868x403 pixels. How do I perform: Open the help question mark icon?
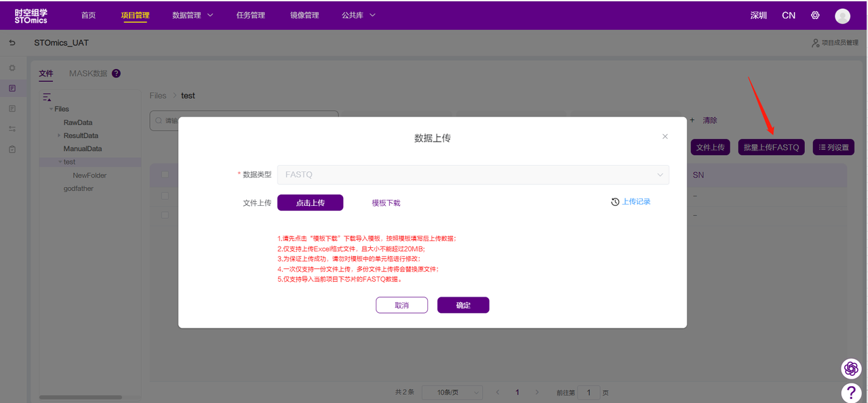851,392
